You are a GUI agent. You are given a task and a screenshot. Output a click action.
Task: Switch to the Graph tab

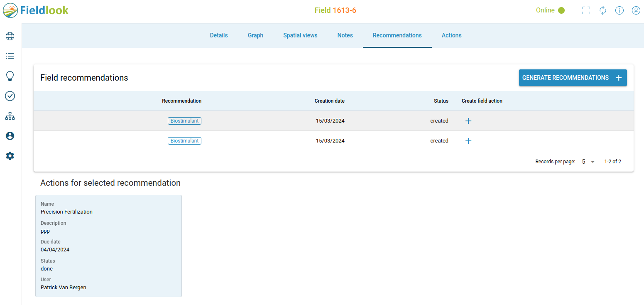click(255, 35)
